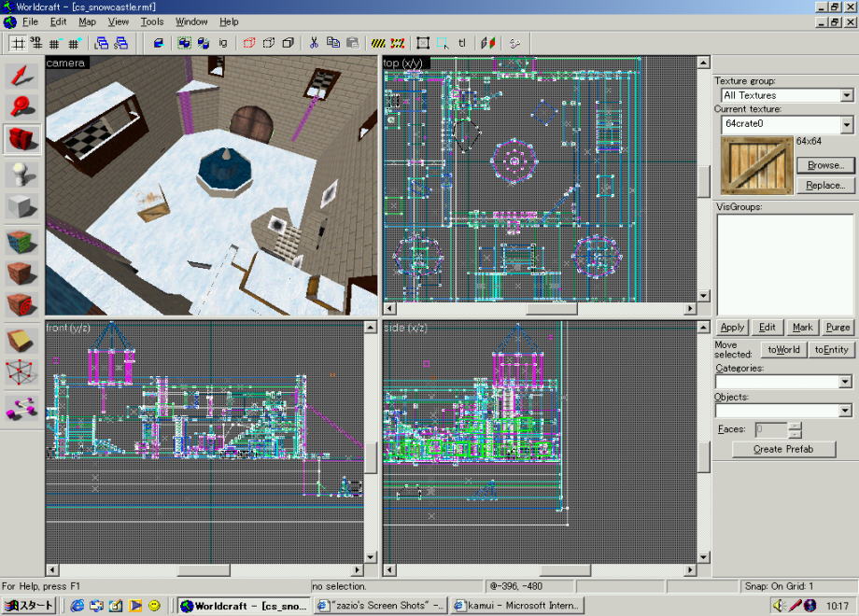The image size is (859, 616).
Task: Click the Browse... texture button
Action: [824, 165]
